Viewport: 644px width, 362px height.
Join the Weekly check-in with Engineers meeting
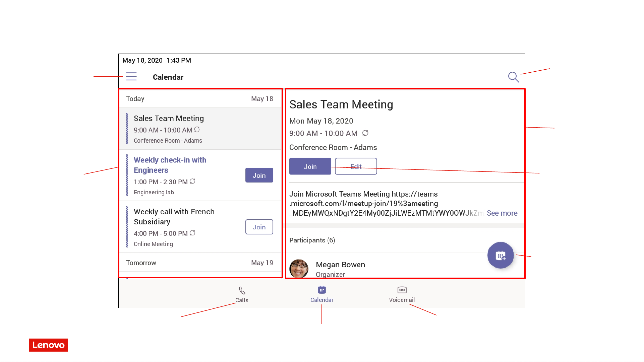(x=259, y=175)
